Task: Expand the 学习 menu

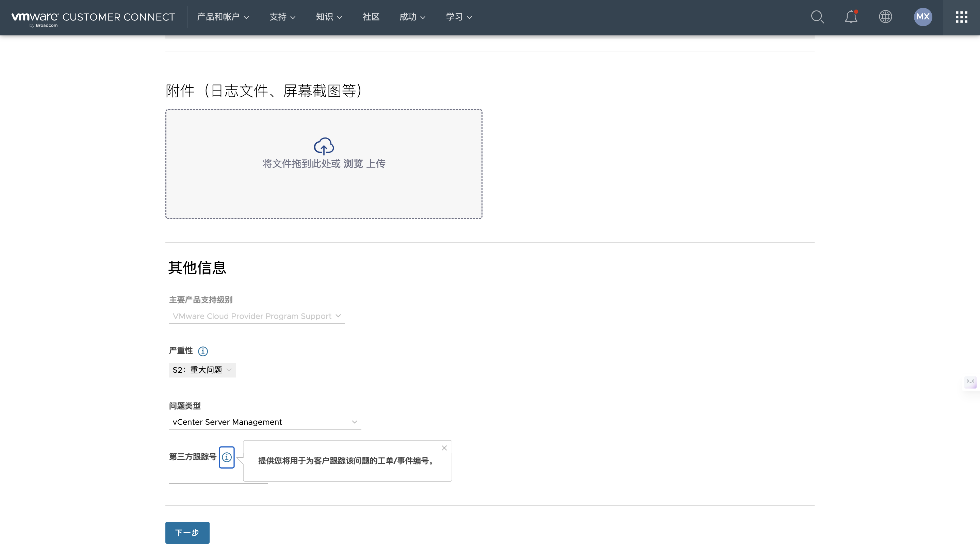Action: 459,17
